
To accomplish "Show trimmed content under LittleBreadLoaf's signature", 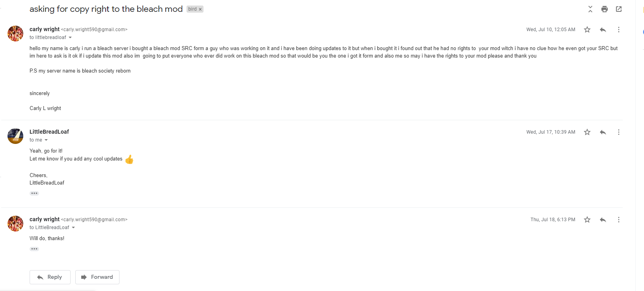I will pyautogui.click(x=34, y=193).
